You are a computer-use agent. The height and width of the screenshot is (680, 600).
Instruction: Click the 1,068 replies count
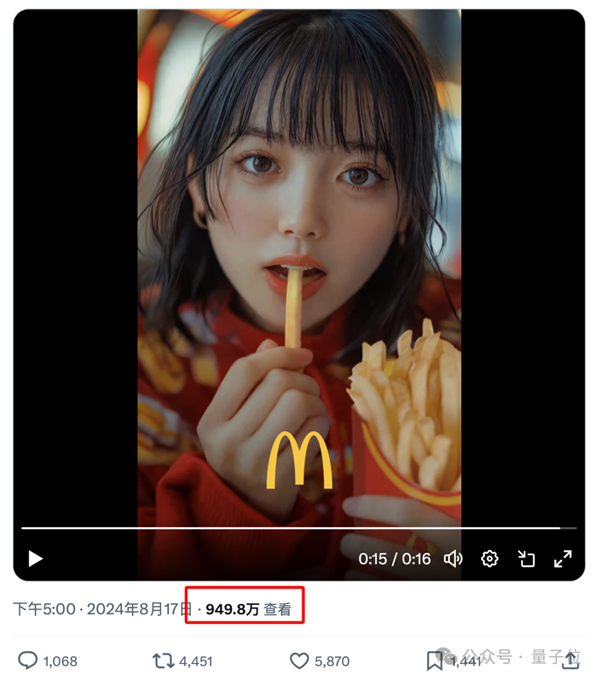pyautogui.click(x=60, y=661)
